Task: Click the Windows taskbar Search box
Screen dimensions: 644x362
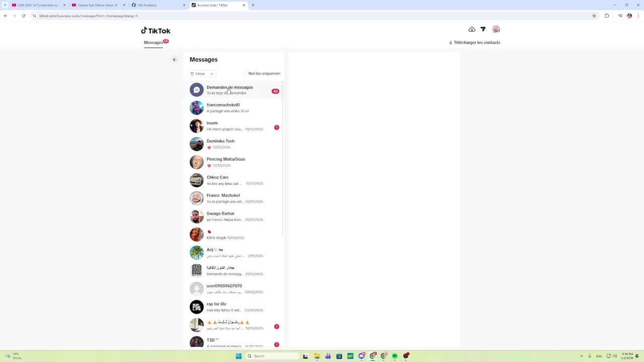Action: point(272,356)
